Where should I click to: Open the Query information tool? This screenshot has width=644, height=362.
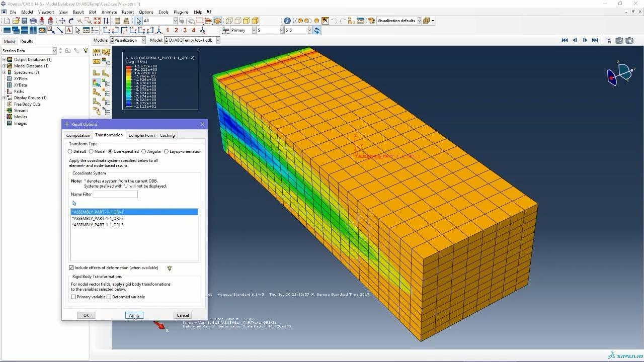pos(287,21)
